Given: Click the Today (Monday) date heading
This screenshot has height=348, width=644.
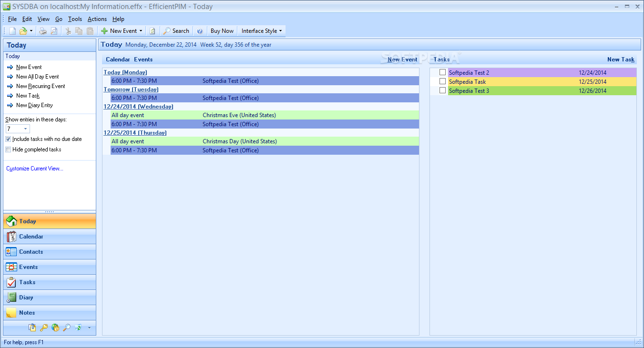Looking at the screenshot, I should pyautogui.click(x=125, y=72).
